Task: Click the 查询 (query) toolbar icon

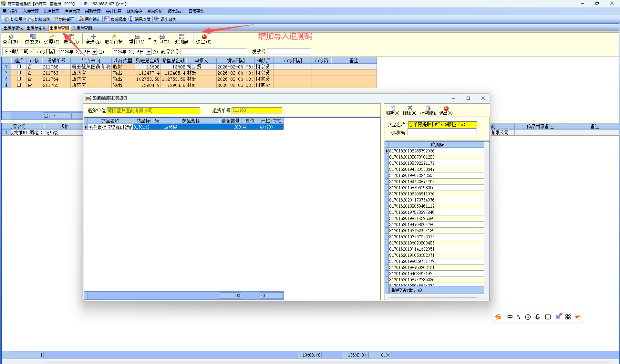Action: [x=10, y=39]
